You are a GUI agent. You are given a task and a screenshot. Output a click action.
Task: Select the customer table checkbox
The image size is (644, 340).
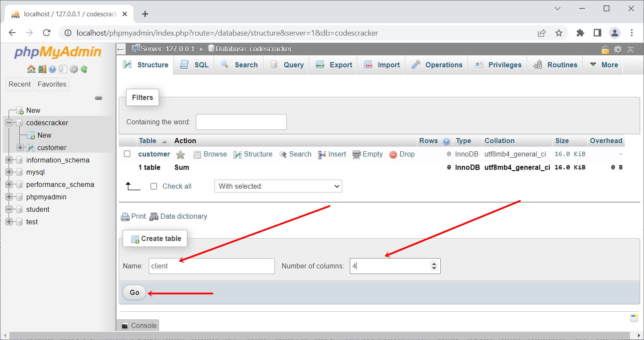127,154
